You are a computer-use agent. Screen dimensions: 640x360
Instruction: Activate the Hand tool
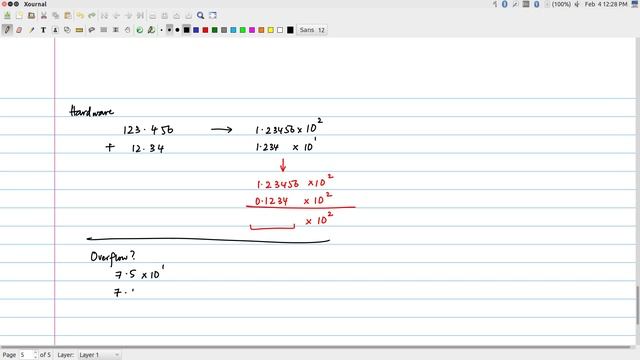tap(128, 30)
